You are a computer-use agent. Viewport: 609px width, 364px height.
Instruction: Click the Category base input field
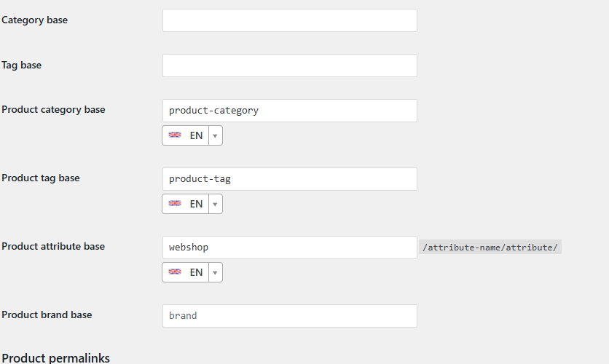coord(290,20)
